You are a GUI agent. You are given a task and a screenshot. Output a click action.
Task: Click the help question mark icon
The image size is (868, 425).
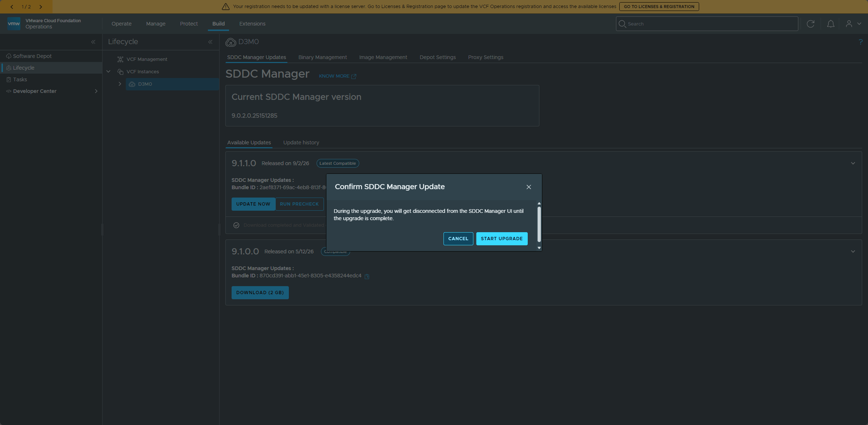860,42
